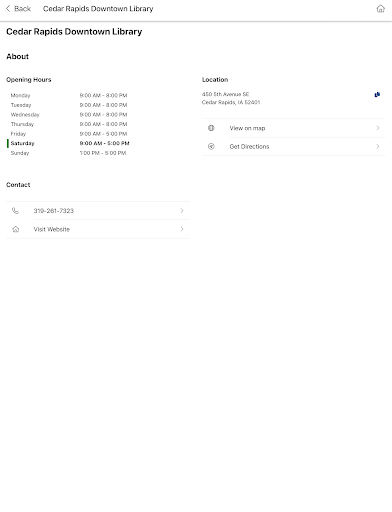The height and width of the screenshot is (512, 392).
Task: Click the Sunday opening hours row
Action: pyautogui.click(x=68, y=153)
